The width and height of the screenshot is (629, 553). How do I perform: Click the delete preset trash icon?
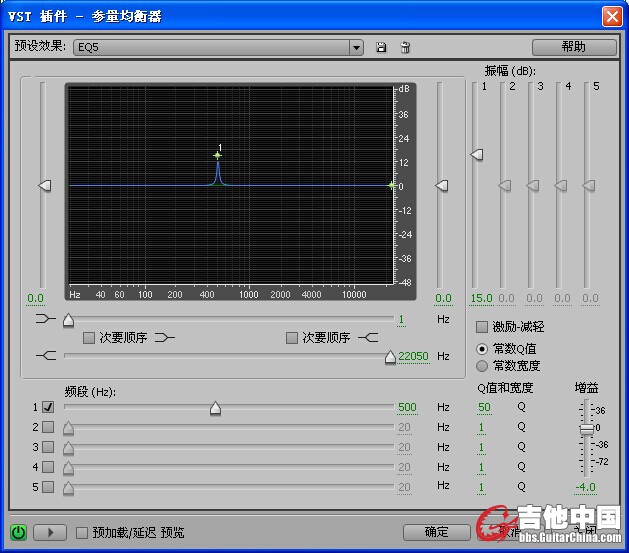click(405, 47)
